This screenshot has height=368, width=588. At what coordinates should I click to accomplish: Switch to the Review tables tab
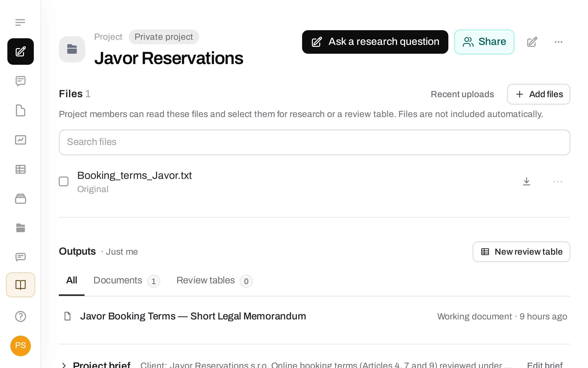click(214, 280)
